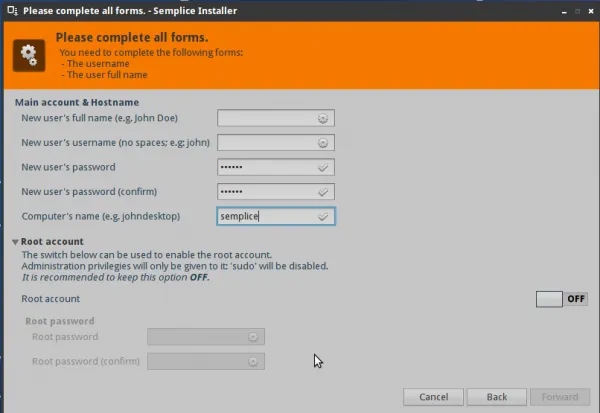Click the checkmark icon in the password field

coord(322,167)
